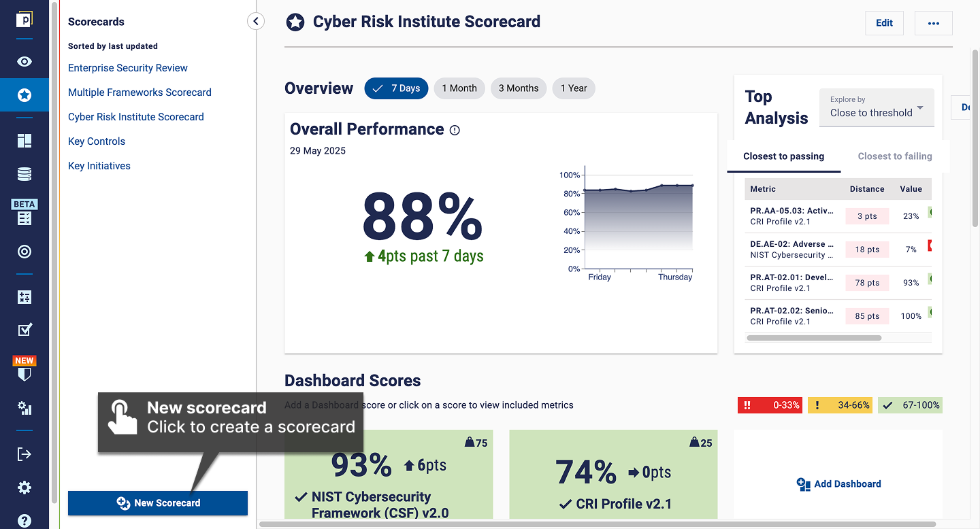This screenshot has height=529, width=980.
Task: Open the gear with bar chart icon
Action: 24,408
